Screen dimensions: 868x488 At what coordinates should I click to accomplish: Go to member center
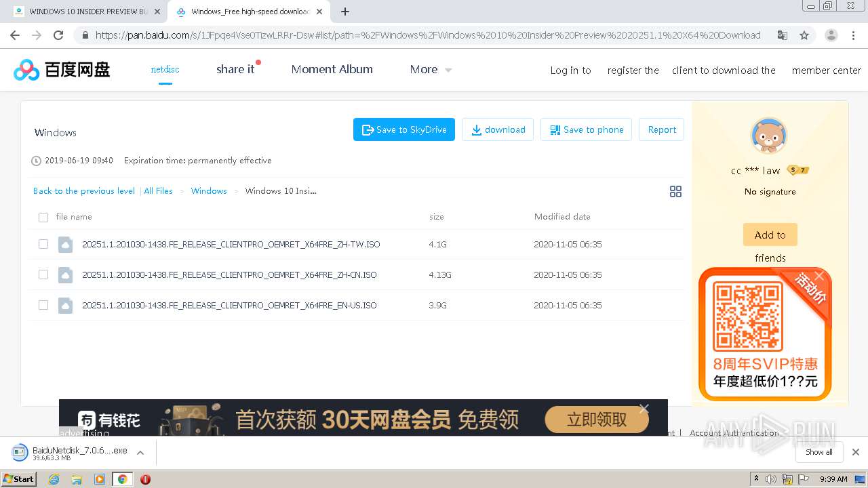tap(826, 70)
